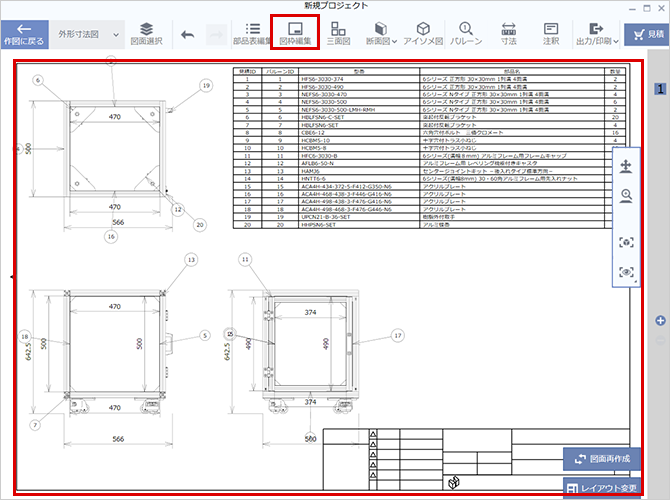
Task: Select the バルーン balloon tool
Action: pos(466,33)
